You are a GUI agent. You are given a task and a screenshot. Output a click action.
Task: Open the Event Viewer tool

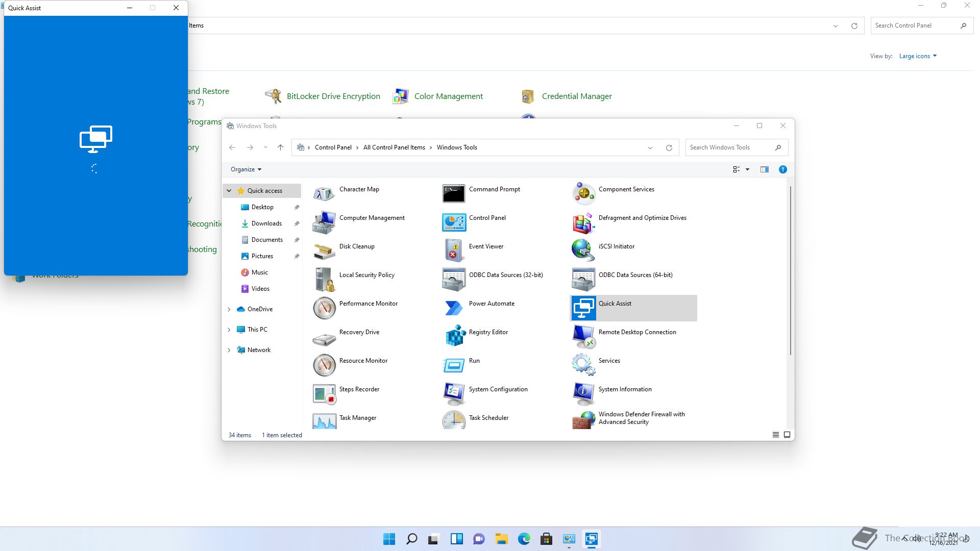point(454,250)
